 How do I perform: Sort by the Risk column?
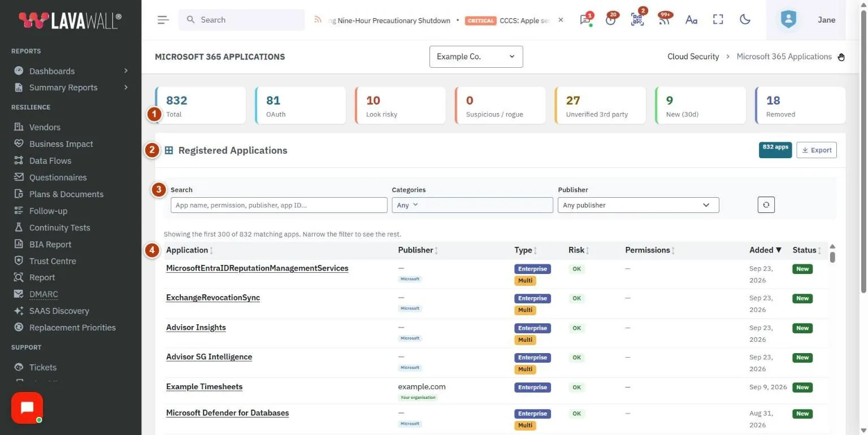579,250
